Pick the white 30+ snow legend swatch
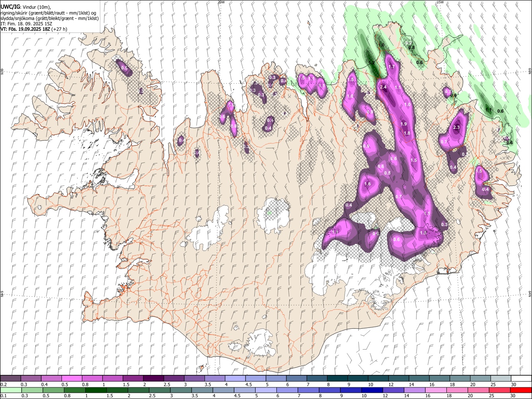The height and width of the screenshot is (399, 532). 521,379
